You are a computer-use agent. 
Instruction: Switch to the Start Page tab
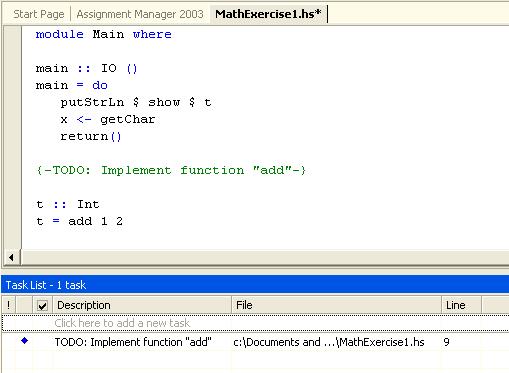(x=39, y=14)
